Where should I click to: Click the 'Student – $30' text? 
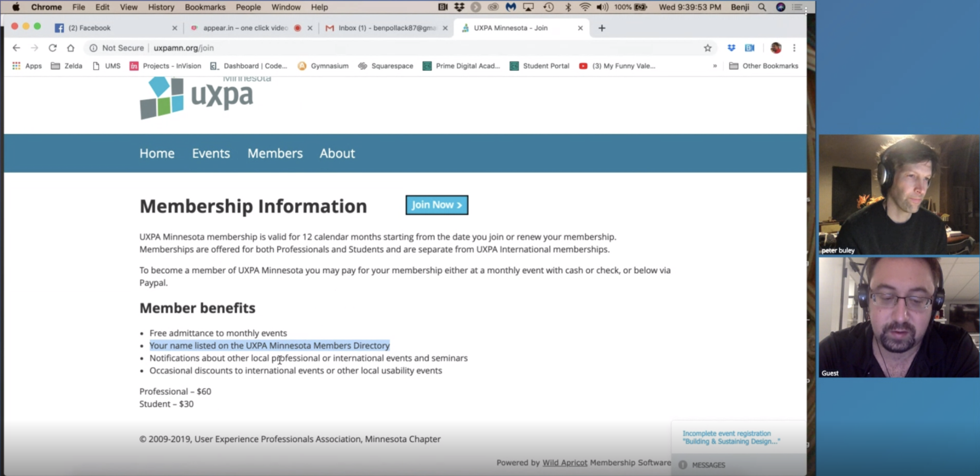pos(166,404)
